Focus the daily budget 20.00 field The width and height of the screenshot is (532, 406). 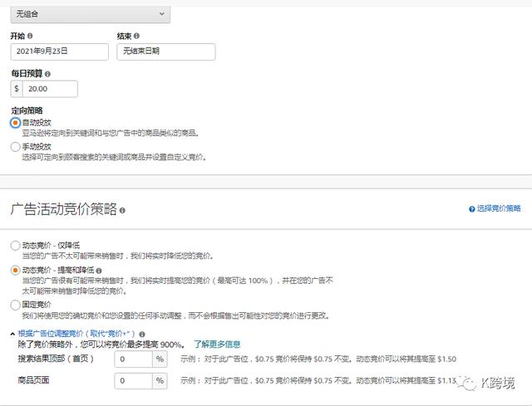tap(50, 89)
